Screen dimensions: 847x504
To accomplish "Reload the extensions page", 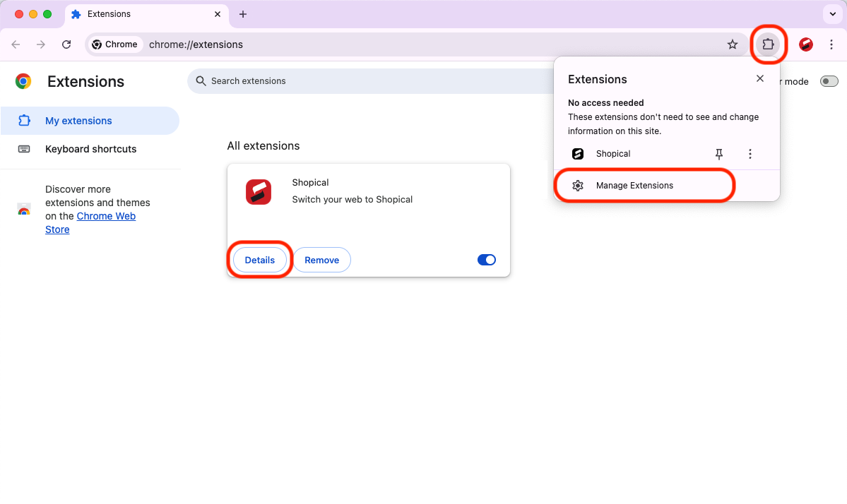I will point(66,44).
